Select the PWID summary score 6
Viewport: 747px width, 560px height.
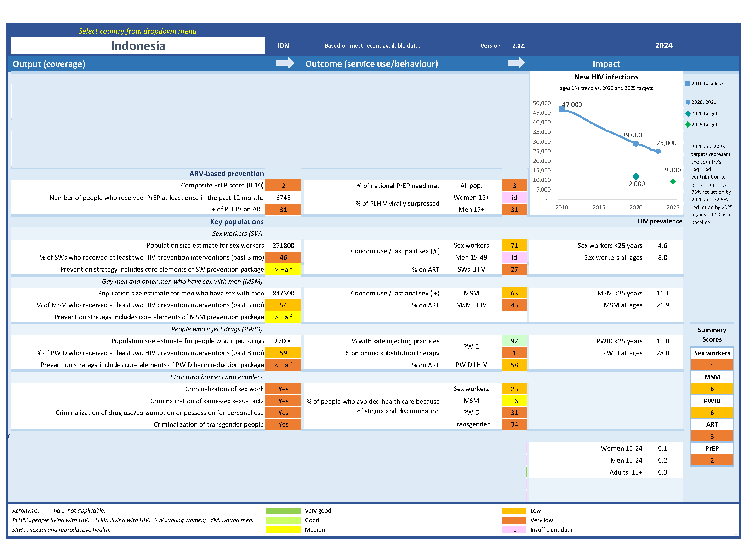coord(712,413)
